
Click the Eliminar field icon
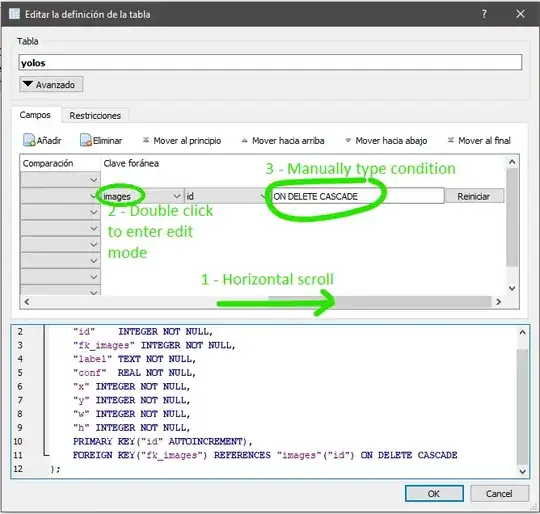tap(85, 140)
